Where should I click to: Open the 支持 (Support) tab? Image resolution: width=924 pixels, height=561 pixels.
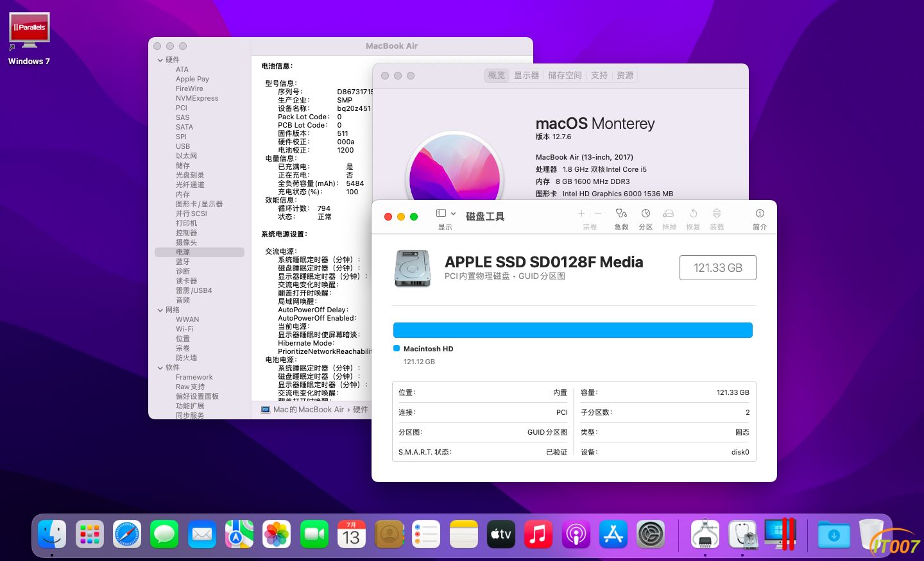click(x=599, y=76)
